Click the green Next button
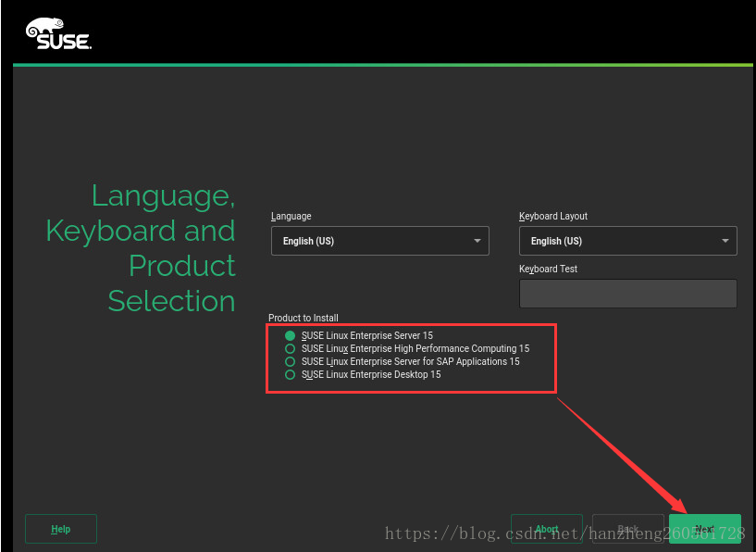The image size is (756, 552). coord(705,529)
